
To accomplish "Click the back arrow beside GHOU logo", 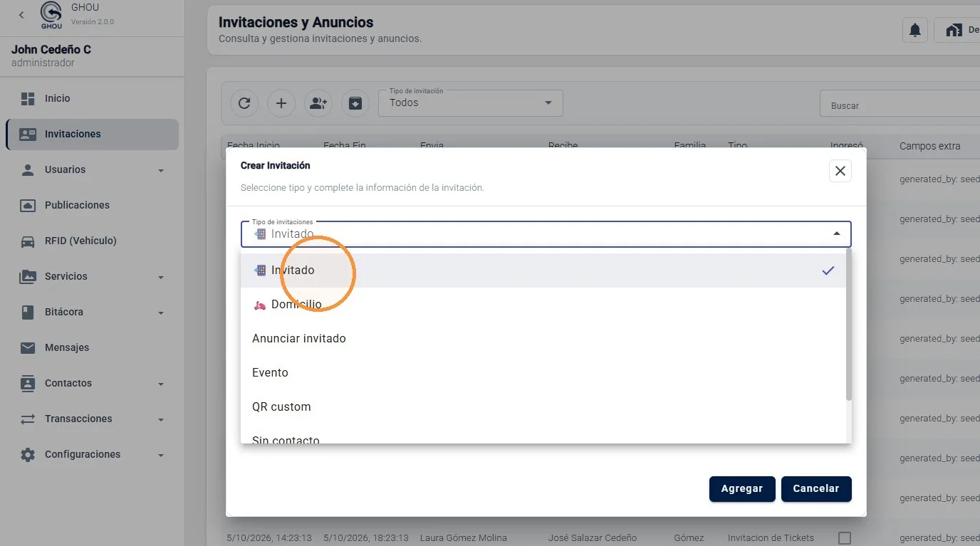I will click(x=21, y=14).
